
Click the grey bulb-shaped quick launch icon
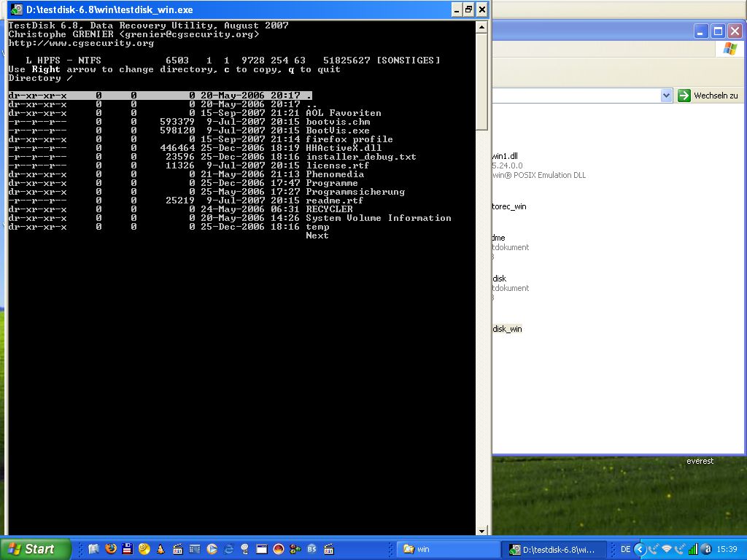tap(245, 549)
